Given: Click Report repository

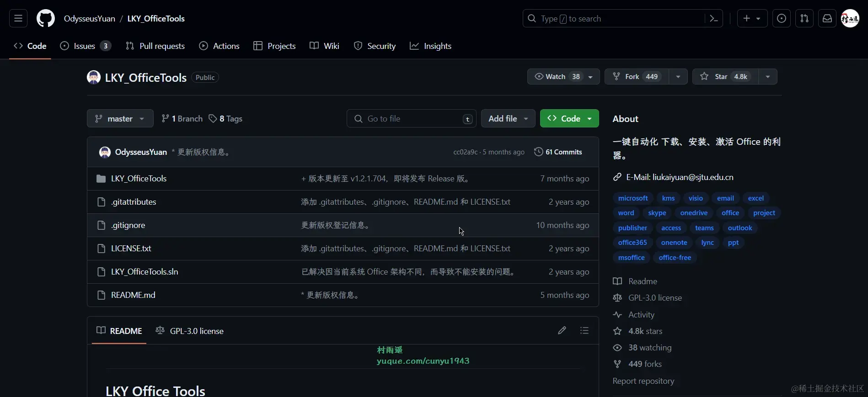Looking at the screenshot, I should coord(643,381).
